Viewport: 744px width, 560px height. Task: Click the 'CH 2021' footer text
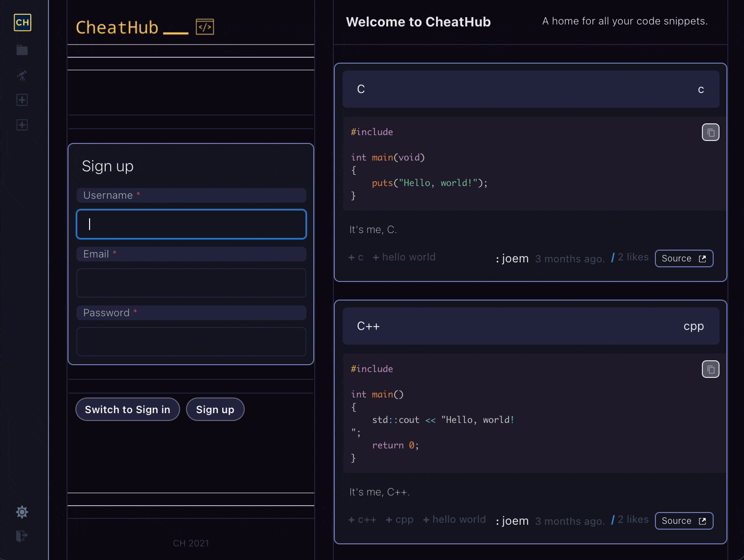coord(191,543)
